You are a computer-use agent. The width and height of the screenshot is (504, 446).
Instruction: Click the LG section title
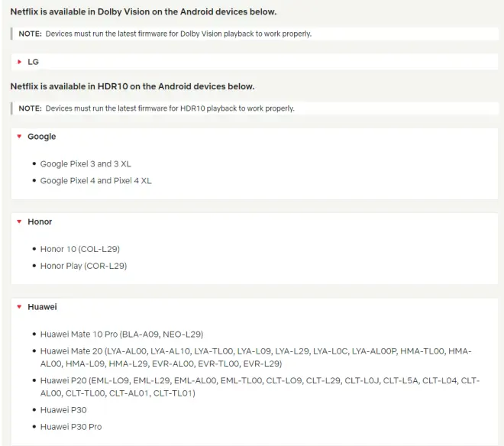(x=33, y=60)
